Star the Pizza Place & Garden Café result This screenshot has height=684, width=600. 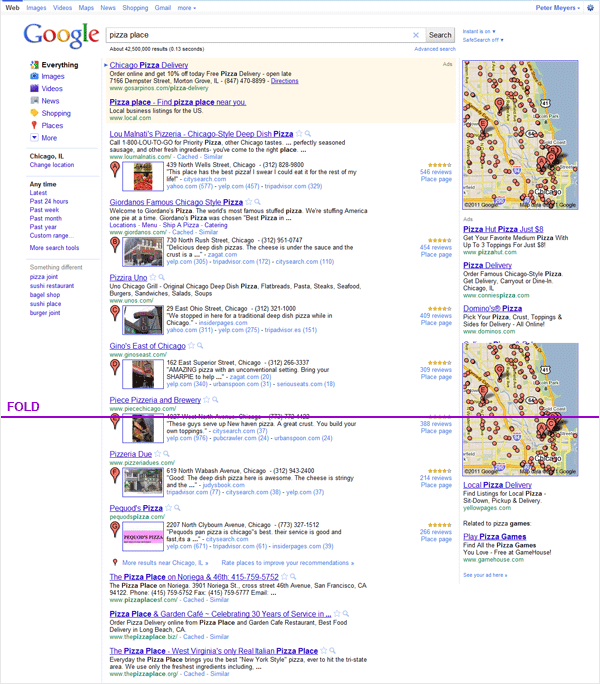(x=337, y=613)
